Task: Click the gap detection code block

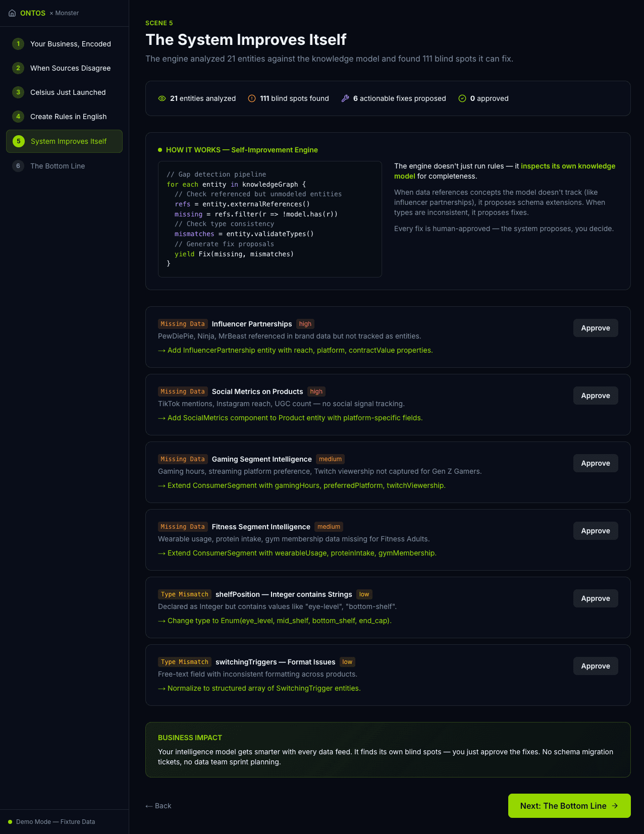Action: [x=270, y=219]
